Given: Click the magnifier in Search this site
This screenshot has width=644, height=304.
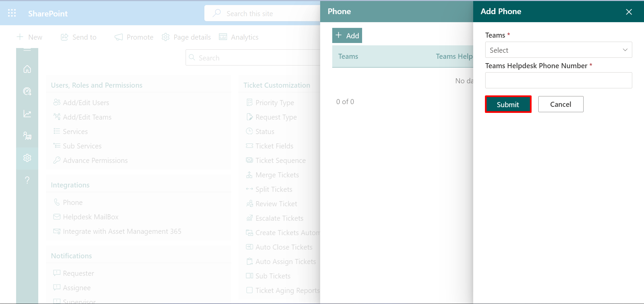Looking at the screenshot, I should pyautogui.click(x=217, y=13).
